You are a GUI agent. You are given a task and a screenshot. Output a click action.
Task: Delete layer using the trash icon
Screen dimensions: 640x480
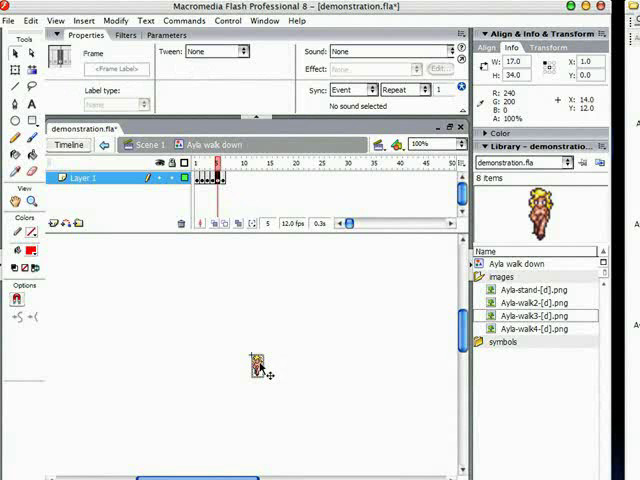181,224
